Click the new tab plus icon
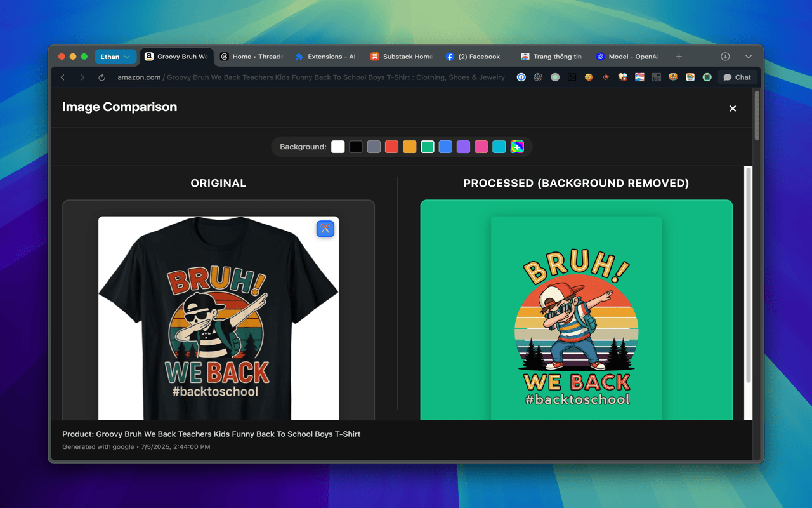 [x=679, y=57]
